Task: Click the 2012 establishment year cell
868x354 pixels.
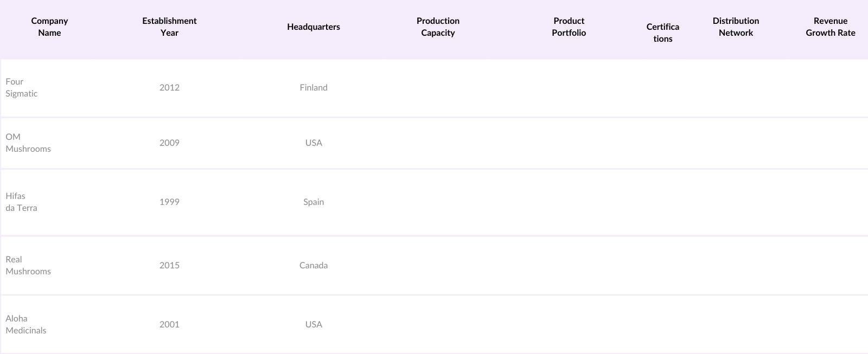Action: click(169, 88)
